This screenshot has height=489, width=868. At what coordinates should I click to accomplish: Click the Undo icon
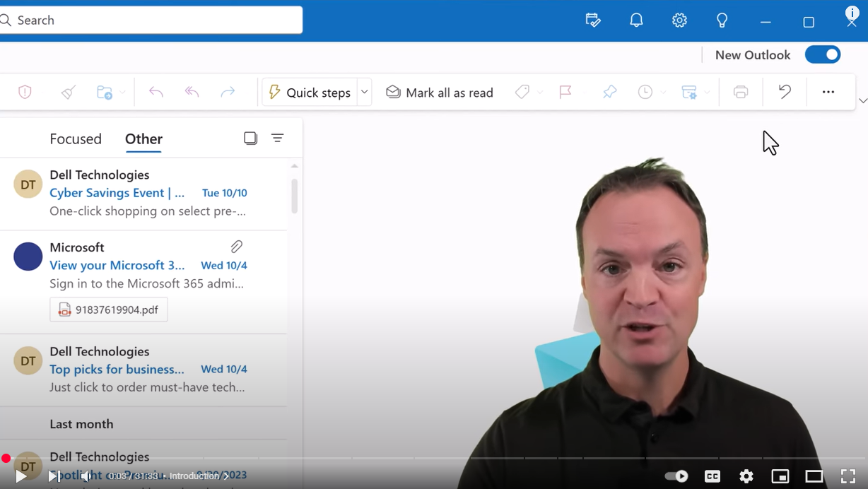[x=785, y=91]
